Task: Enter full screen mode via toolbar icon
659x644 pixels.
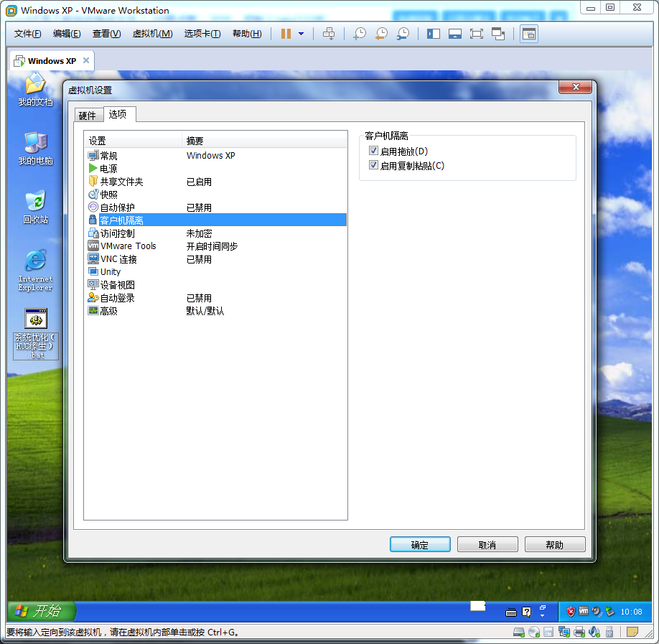Action: pos(476,34)
